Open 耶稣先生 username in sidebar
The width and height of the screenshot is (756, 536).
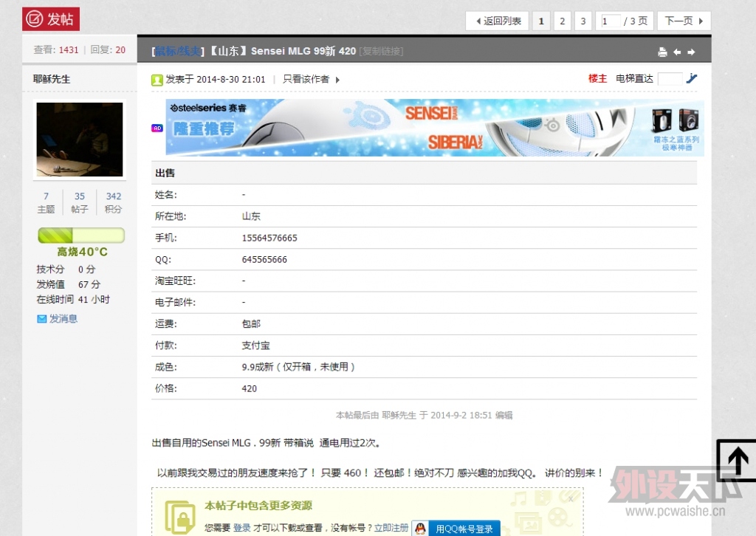(x=52, y=79)
